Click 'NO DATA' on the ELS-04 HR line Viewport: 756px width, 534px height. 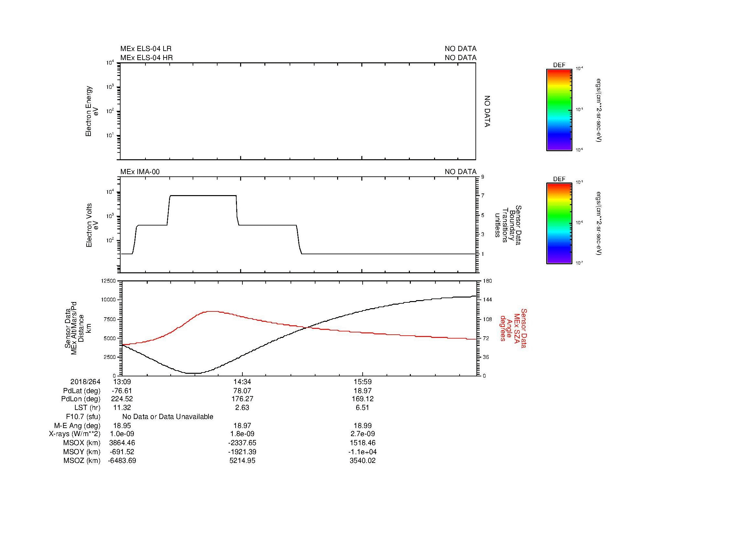click(x=460, y=58)
